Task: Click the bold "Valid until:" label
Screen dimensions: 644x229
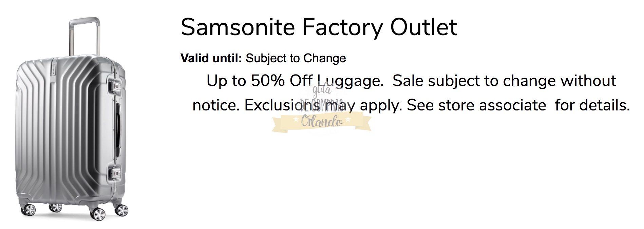Action: click(211, 58)
